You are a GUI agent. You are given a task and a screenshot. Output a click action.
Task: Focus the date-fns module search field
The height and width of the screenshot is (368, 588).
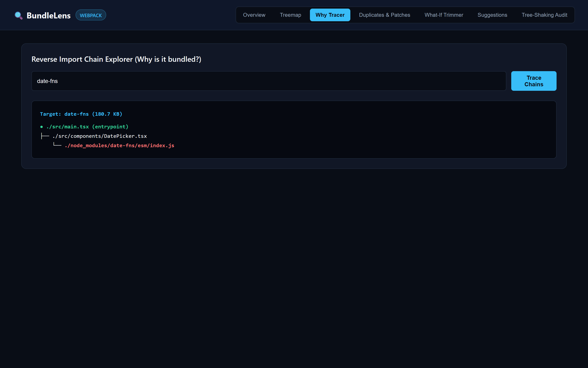[x=269, y=81]
